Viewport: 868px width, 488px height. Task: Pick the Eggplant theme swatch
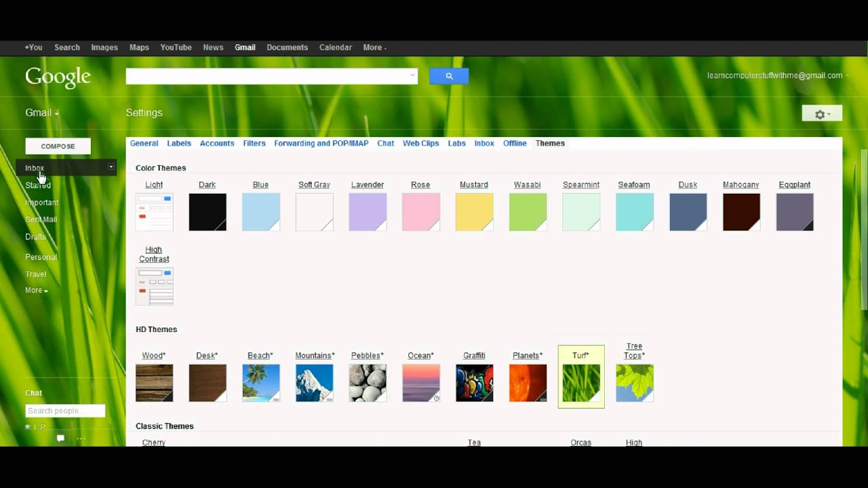pos(795,212)
